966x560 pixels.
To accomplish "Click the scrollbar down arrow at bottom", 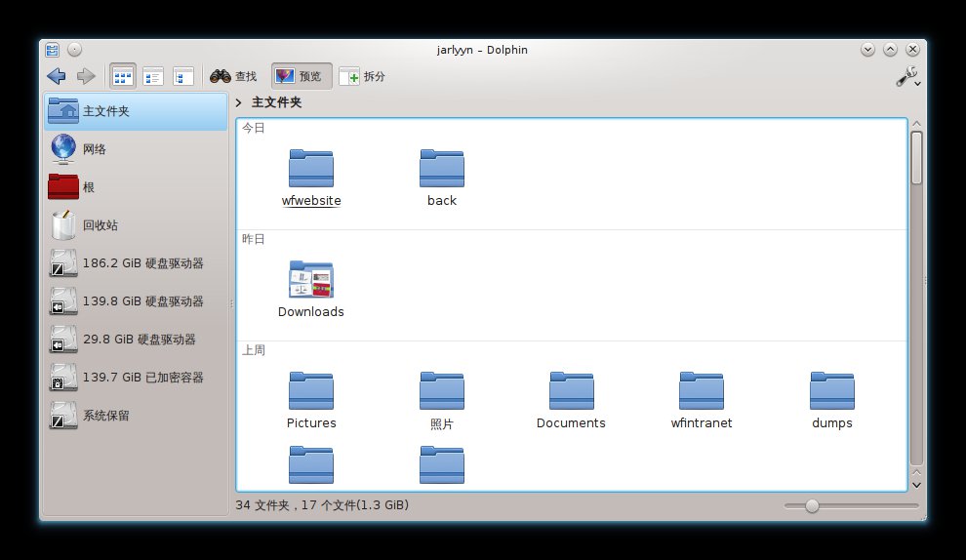I will 916,486.
